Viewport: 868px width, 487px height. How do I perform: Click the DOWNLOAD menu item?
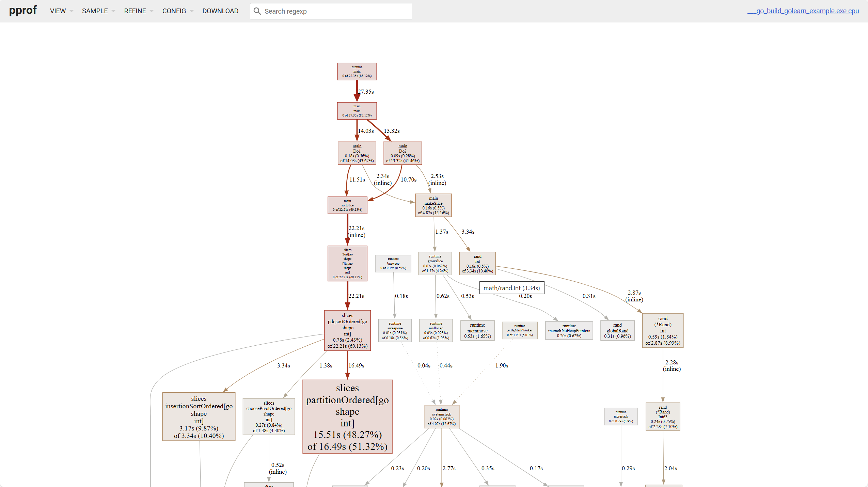coord(220,11)
